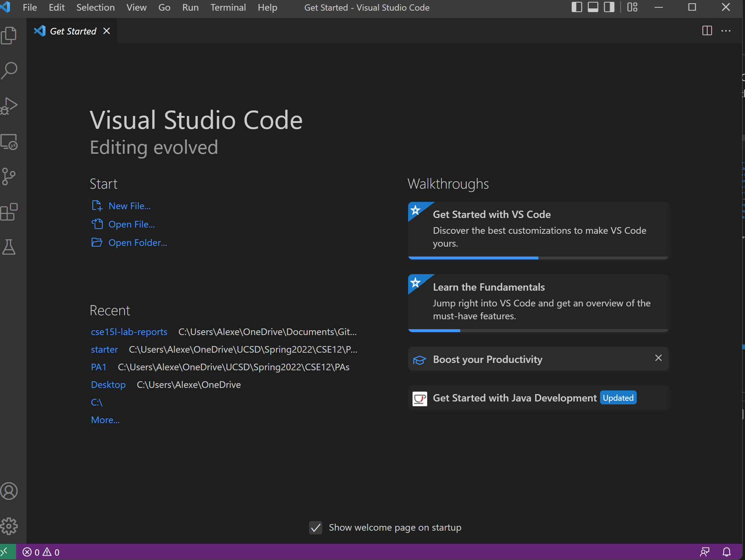This screenshot has height=560, width=745.
Task: Open Get Started with VS Code walkthrough
Action: (x=538, y=230)
